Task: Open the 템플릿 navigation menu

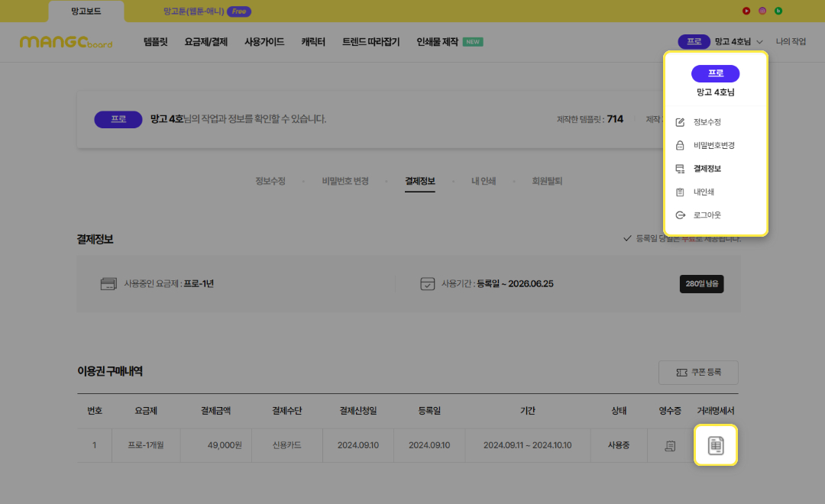Action: pos(155,42)
